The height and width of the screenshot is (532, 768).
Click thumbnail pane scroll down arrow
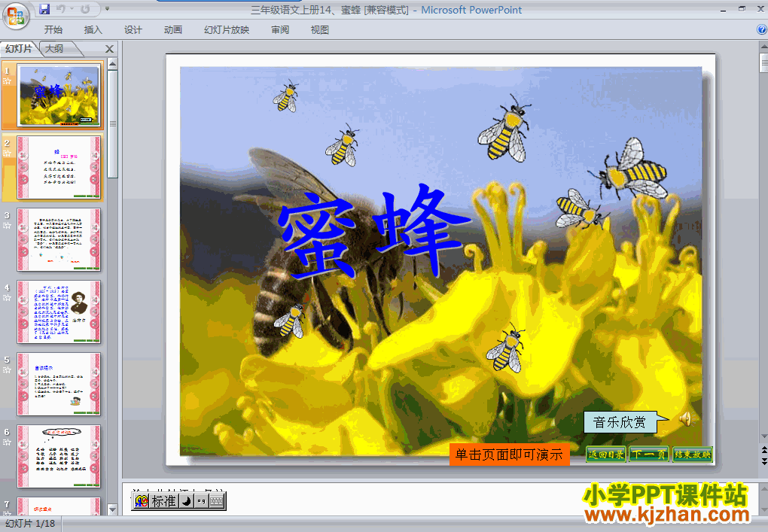[x=113, y=509]
